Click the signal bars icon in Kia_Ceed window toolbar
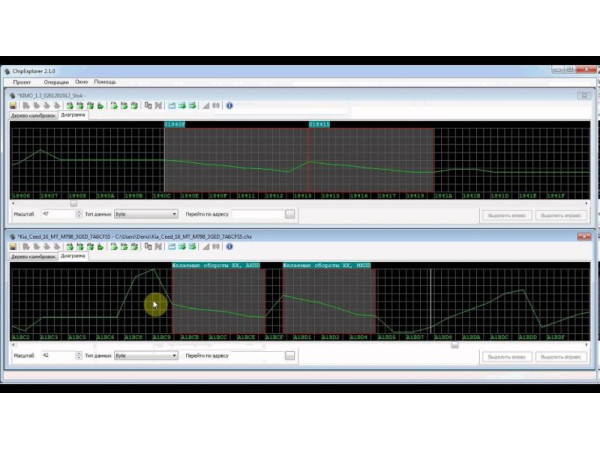 coord(207,246)
